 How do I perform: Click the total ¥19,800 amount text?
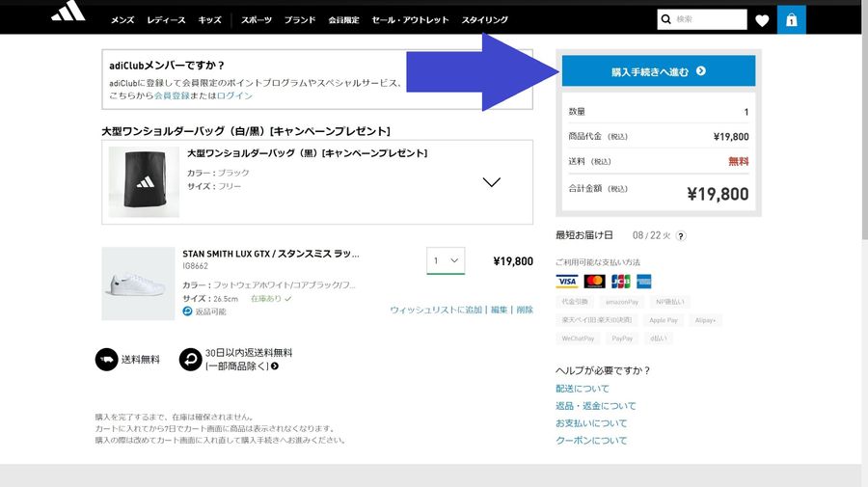point(718,194)
